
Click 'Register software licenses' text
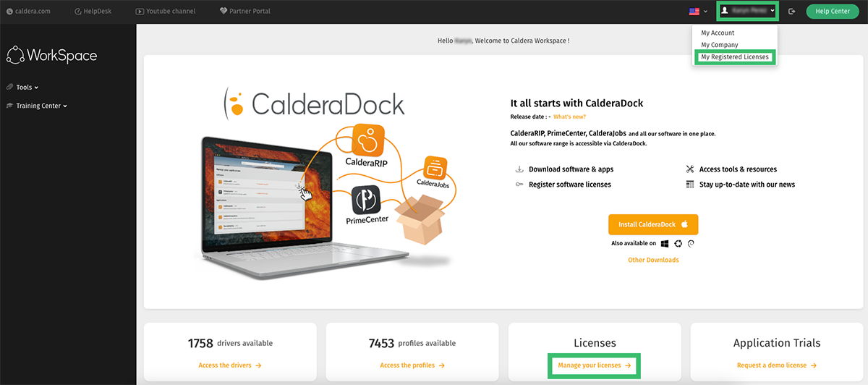click(570, 185)
